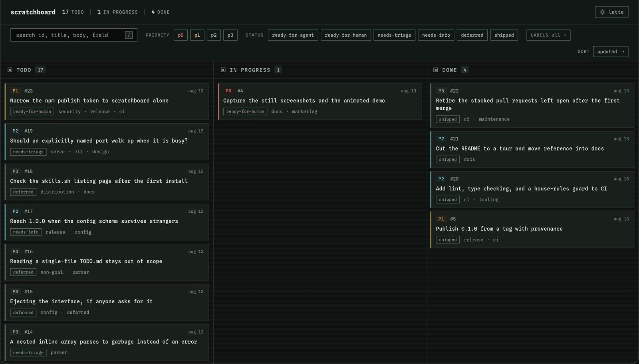Collapse the DONE column square icon
639x364 pixels.
[x=436, y=70]
